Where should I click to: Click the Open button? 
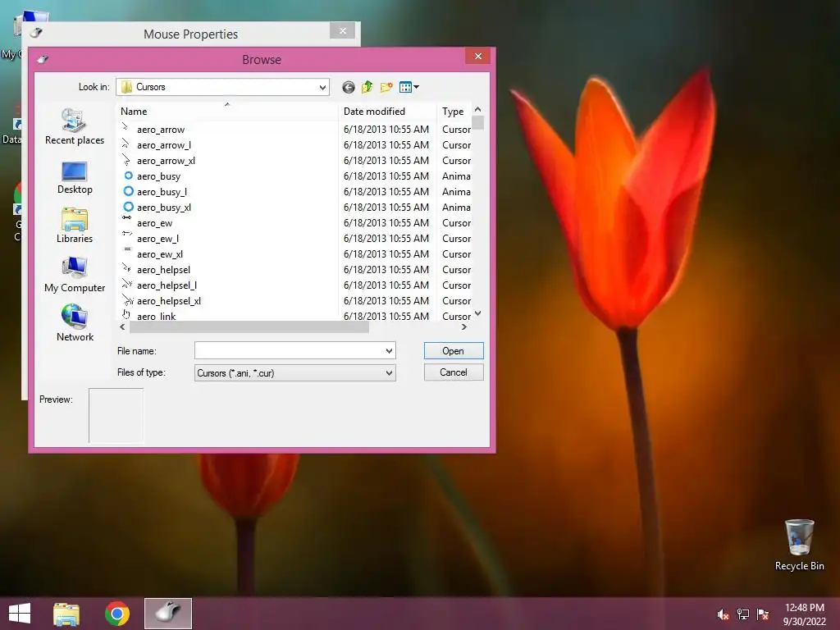point(453,351)
